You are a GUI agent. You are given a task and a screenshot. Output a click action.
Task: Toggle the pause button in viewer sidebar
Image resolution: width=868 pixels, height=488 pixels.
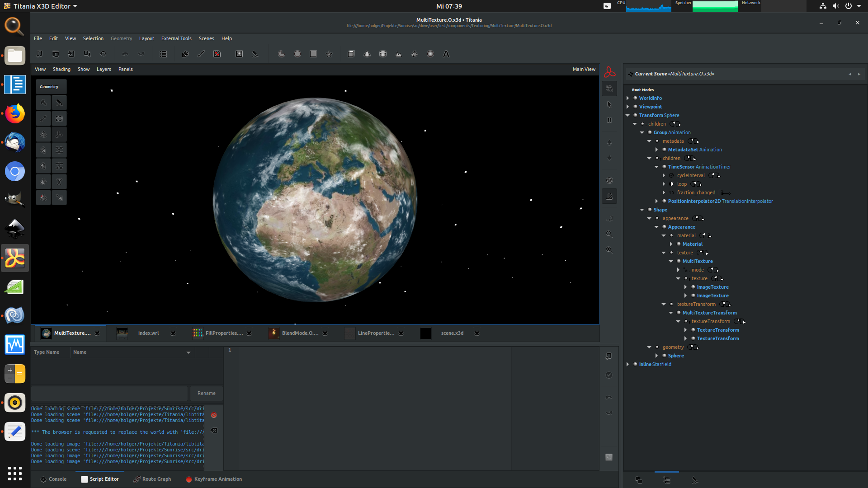point(609,120)
